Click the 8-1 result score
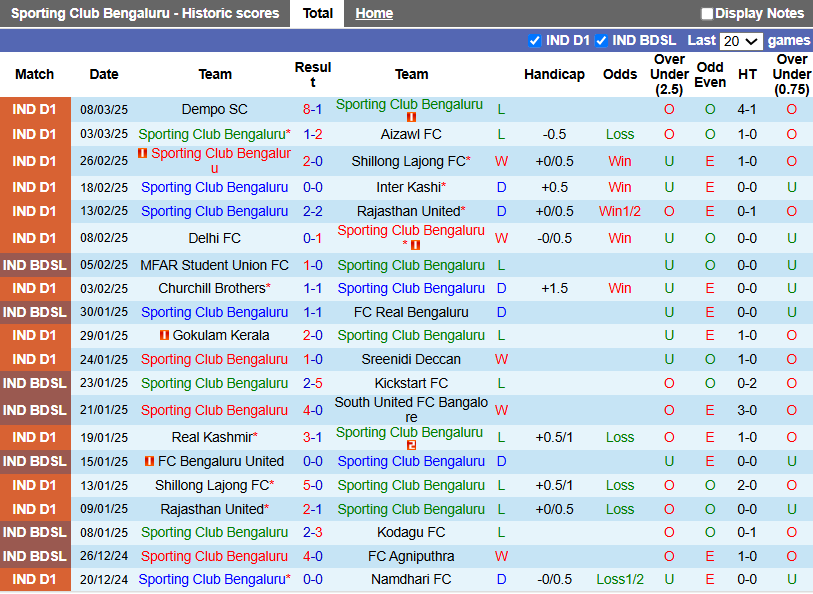The image size is (813, 594). (313, 109)
